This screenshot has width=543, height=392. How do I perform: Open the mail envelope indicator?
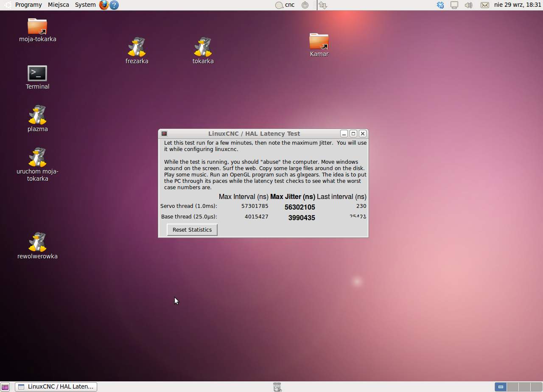click(x=484, y=5)
